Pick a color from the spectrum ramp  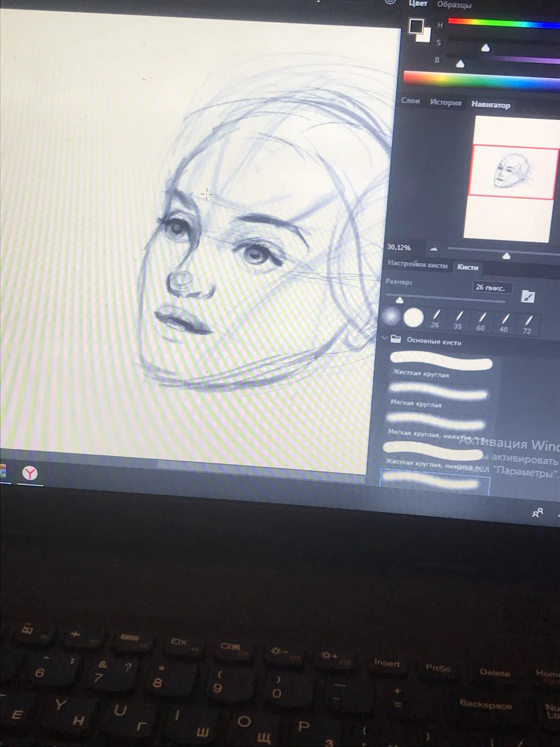[482, 80]
